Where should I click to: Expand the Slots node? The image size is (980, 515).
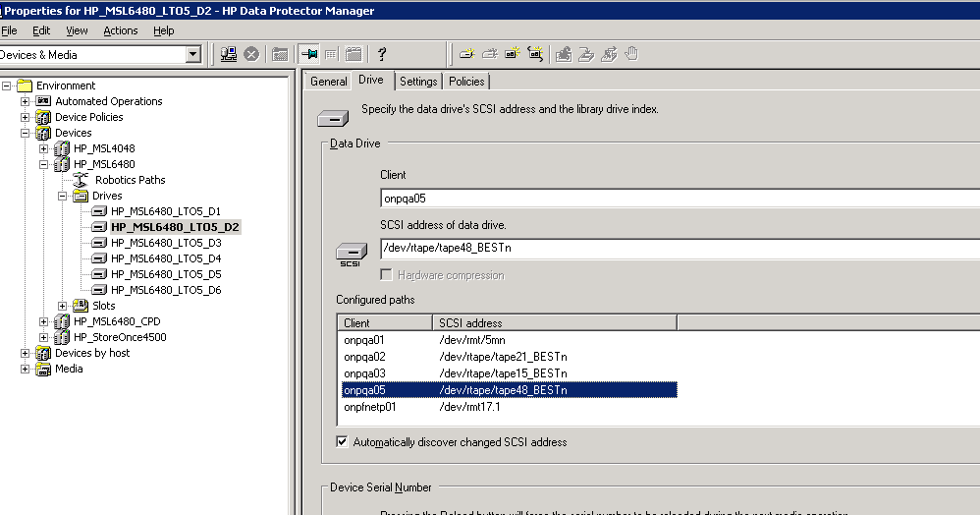tap(63, 306)
